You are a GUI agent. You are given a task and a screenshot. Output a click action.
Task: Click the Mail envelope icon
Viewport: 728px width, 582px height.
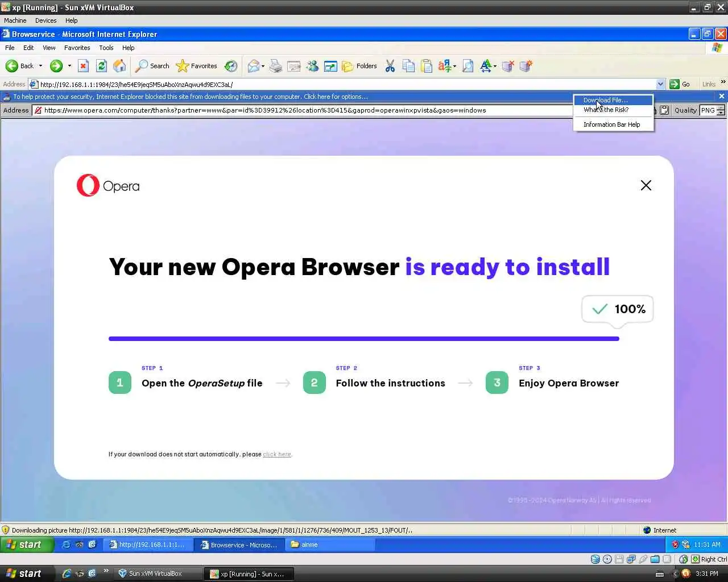(x=253, y=66)
